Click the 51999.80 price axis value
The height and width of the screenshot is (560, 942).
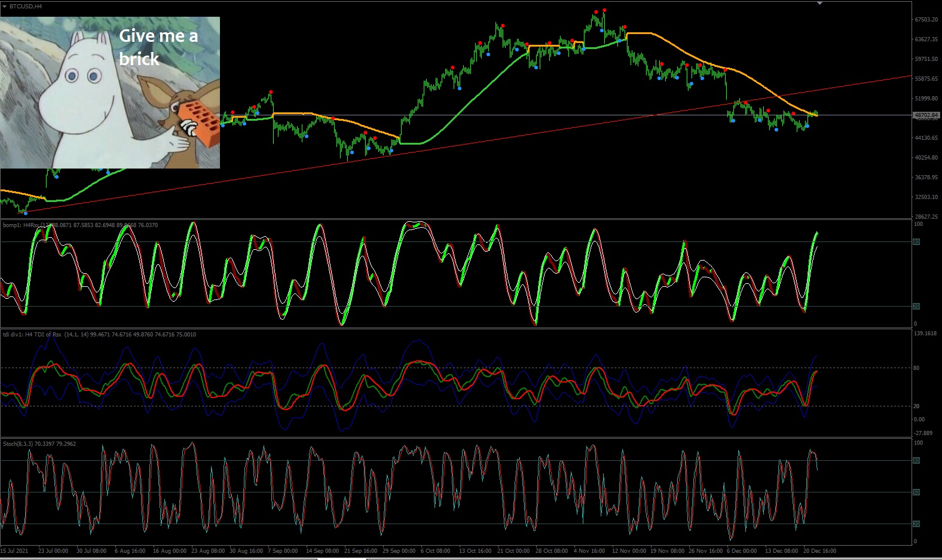pos(926,99)
